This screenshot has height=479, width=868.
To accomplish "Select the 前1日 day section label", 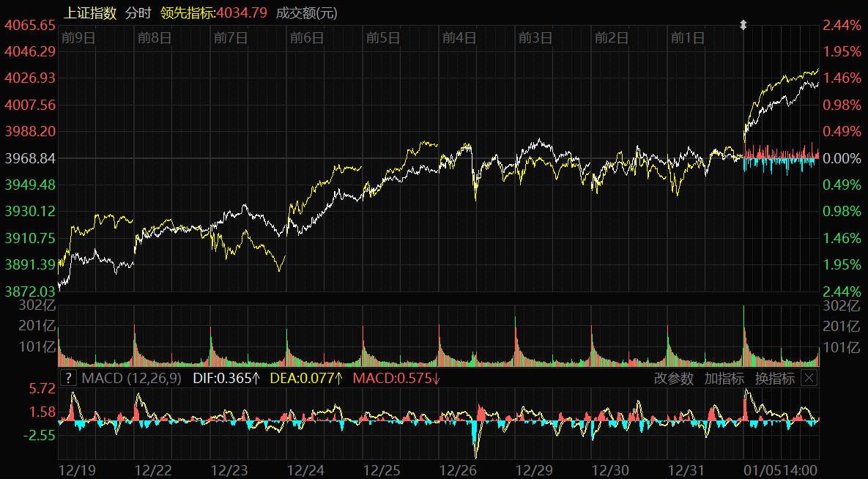I will tap(688, 37).
